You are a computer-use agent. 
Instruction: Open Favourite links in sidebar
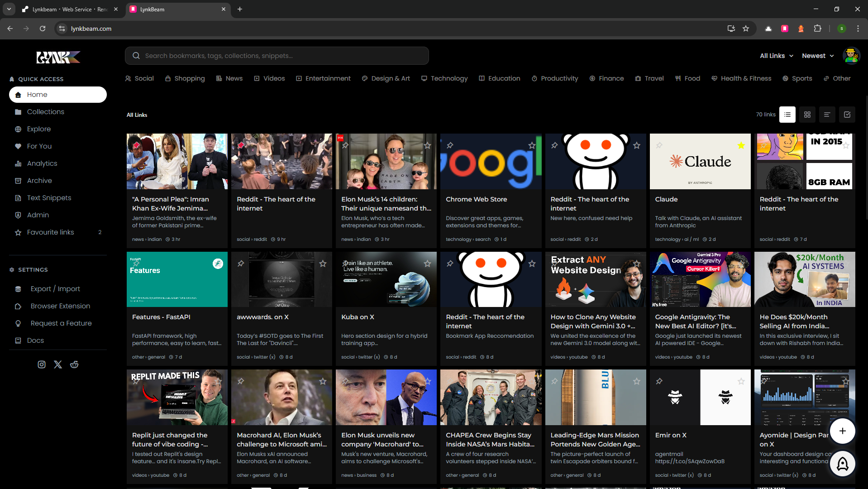coord(58,232)
